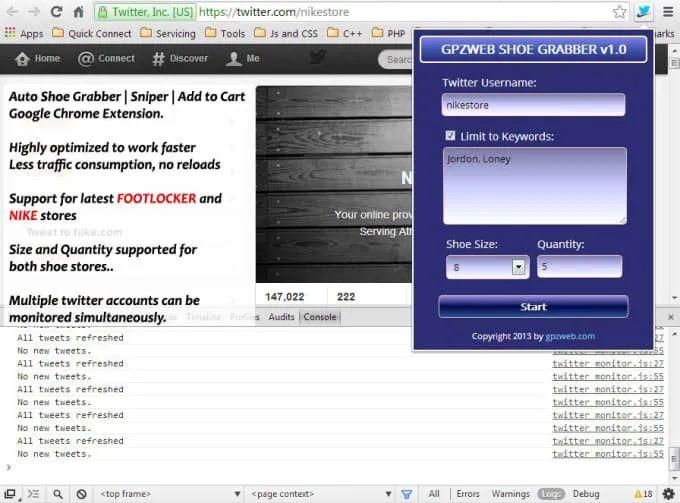Screen dimensions: 680x503
Task: Edit the Twitter Username field
Action: [533, 105]
